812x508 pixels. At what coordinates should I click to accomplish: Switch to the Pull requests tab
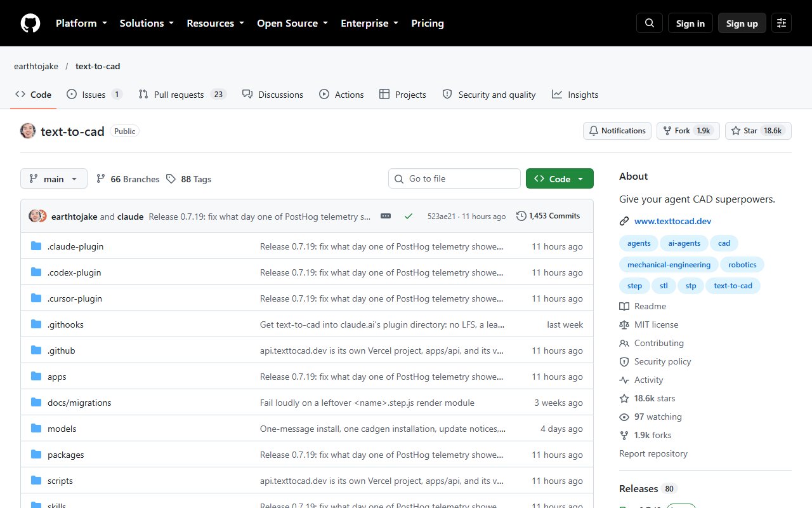pos(183,95)
